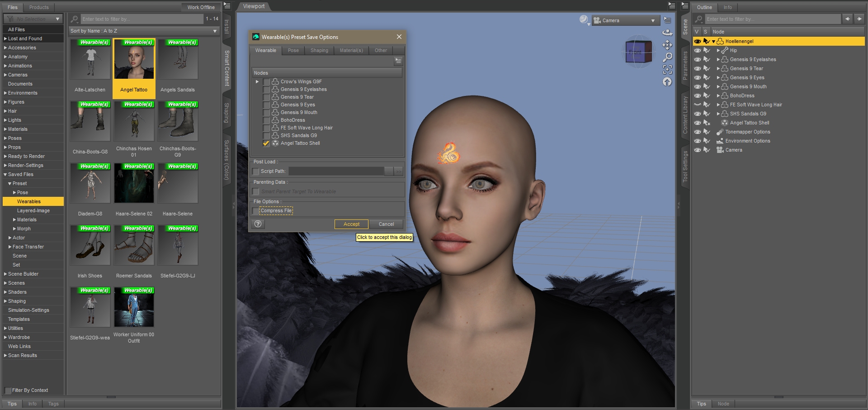The height and width of the screenshot is (410, 868).
Task: Click the previous arrow beside Outline filter
Action: [847, 19]
